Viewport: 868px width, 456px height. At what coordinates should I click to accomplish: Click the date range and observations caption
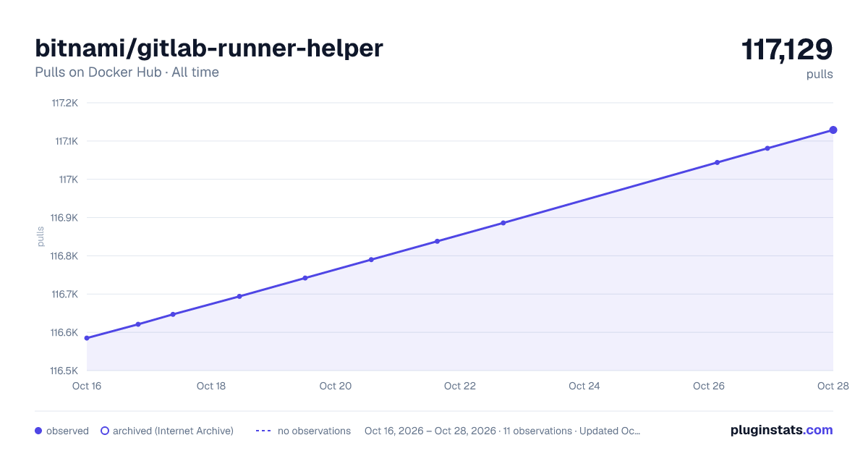[x=503, y=431]
